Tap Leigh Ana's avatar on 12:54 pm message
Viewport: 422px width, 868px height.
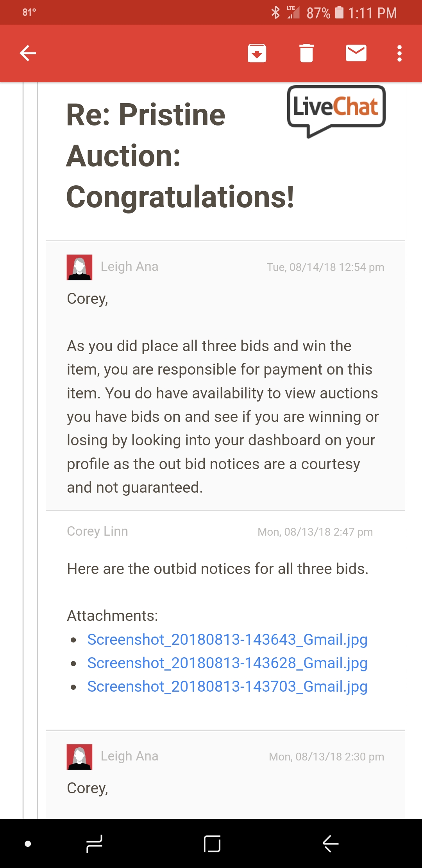tap(80, 267)
